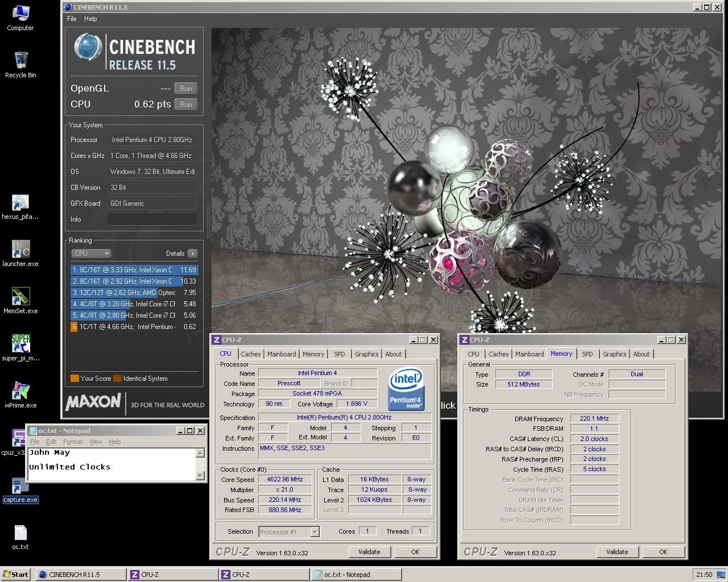This screenshot has width=728, height=582.
Task: Click DRAM Frequency value 220.1 MHz
Action: pyautogui.click(x=594, y=418)
